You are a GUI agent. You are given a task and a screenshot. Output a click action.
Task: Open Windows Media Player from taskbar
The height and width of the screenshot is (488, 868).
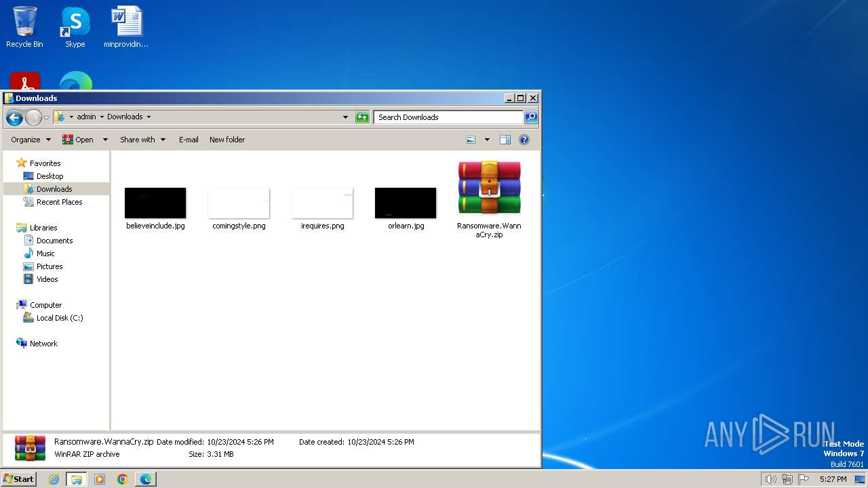click(100, 479)
